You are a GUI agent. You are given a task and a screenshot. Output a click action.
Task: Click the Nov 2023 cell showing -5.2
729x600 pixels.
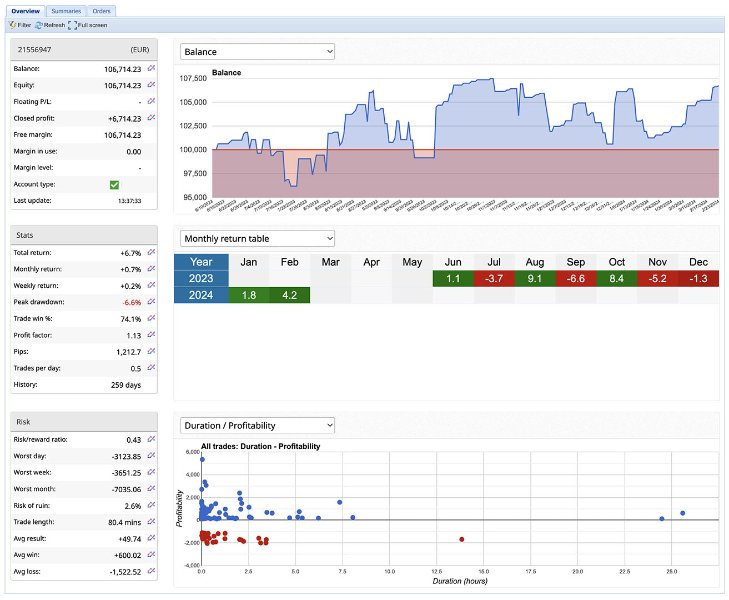pos(657,278)
